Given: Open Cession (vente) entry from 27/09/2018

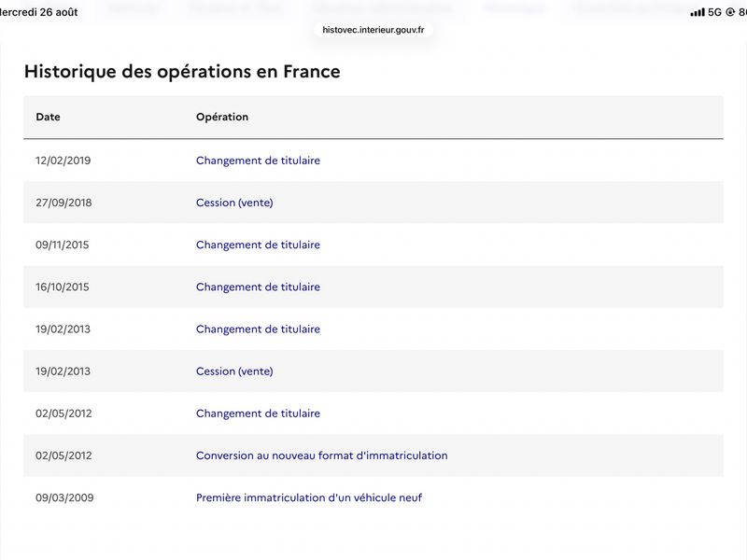Looking at the screenshot, I should pyautogui.click(x=234, y=203).
